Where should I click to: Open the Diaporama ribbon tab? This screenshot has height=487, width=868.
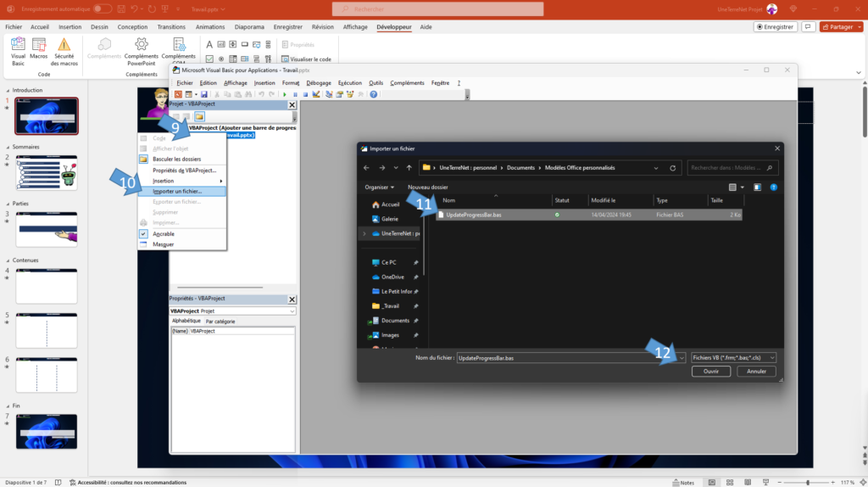coord(249,26)
